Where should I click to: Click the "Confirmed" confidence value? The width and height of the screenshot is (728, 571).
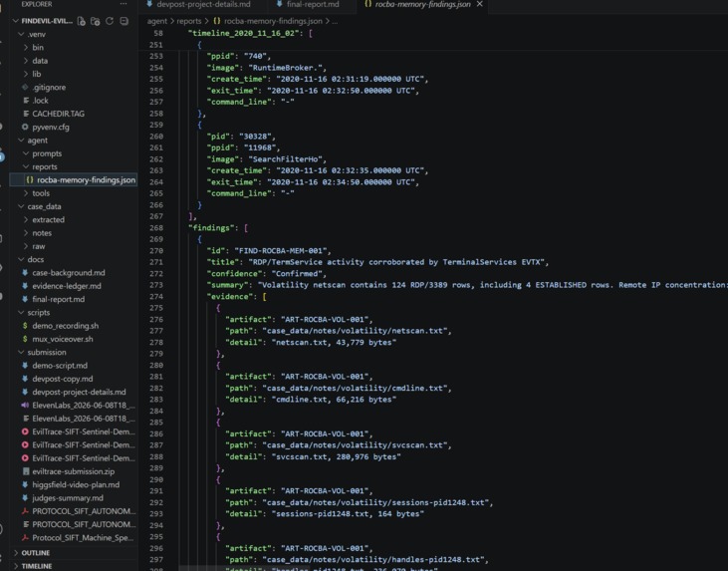pos(296,274)
